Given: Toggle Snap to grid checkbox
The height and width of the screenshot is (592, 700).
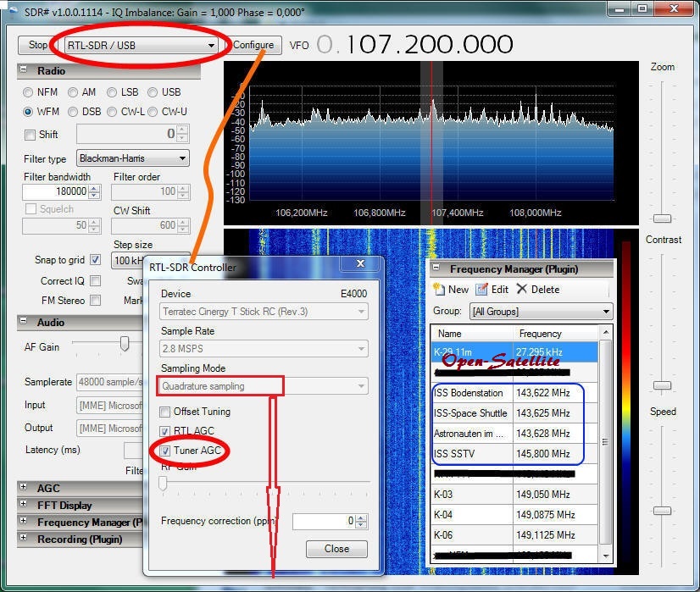Looking at the screenshot, I should pyautogui.click(x=95, y=260).
